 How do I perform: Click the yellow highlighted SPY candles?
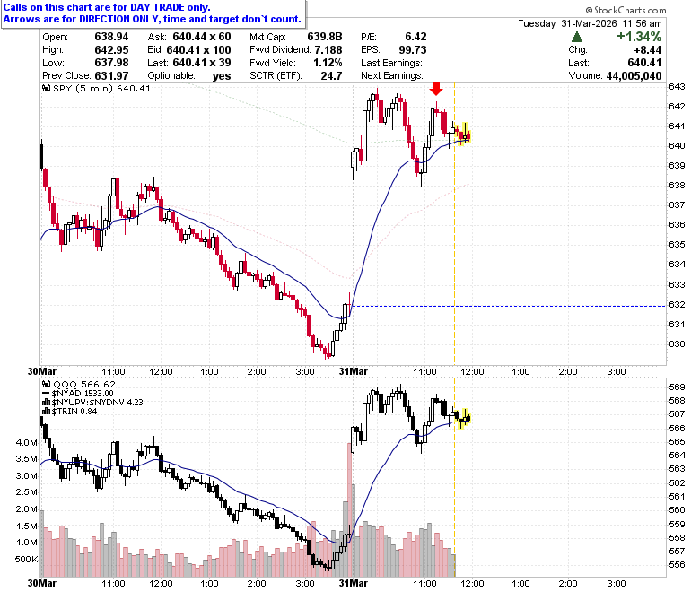point(463,134)
